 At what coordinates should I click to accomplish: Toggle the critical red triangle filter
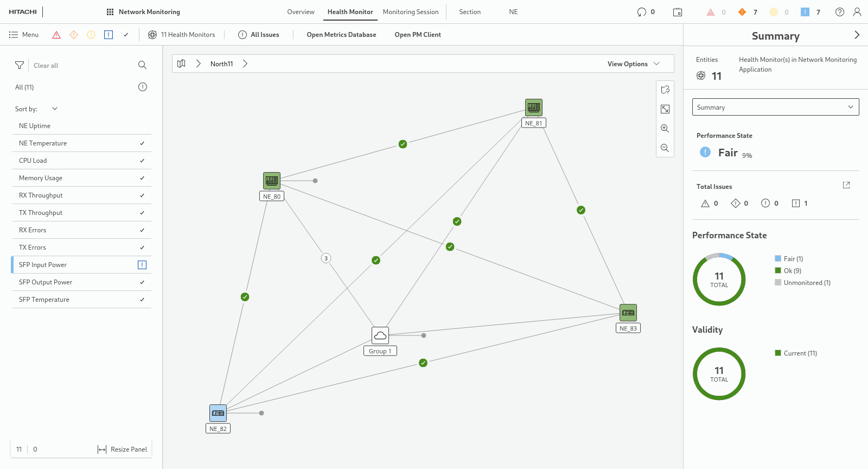point(56,35)
